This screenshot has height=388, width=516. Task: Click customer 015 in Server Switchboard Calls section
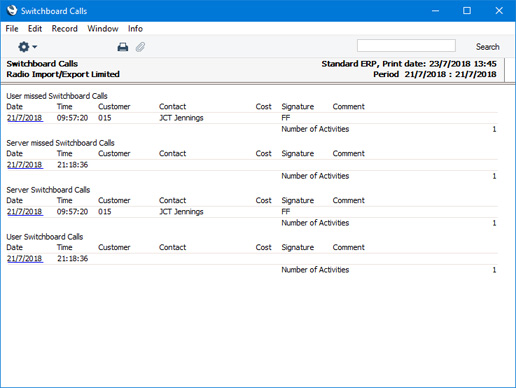click(x=105, y=212)
